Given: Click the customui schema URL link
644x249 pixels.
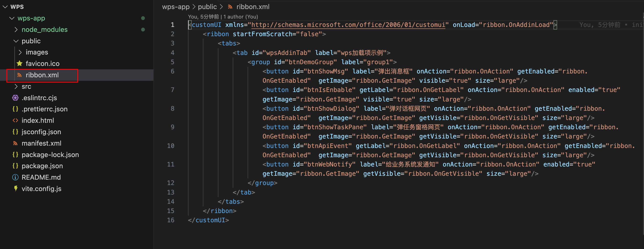Looking at the screenshot, I should [x=348, y=25].
